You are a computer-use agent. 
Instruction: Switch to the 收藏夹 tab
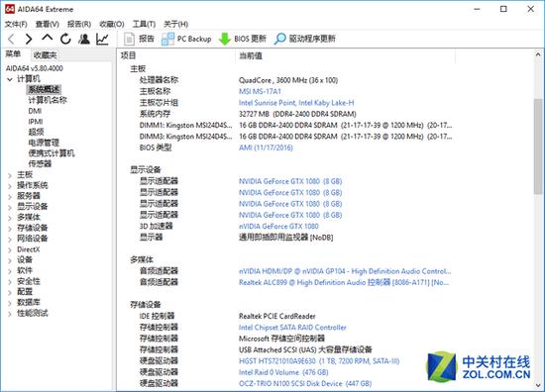45,54
